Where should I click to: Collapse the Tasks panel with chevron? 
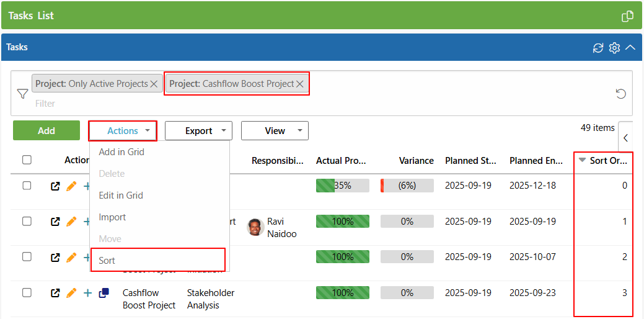[630, 48]
